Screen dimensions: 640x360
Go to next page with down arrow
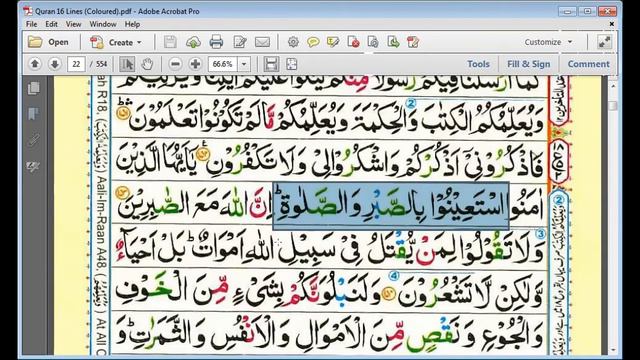tap(55, 64)
